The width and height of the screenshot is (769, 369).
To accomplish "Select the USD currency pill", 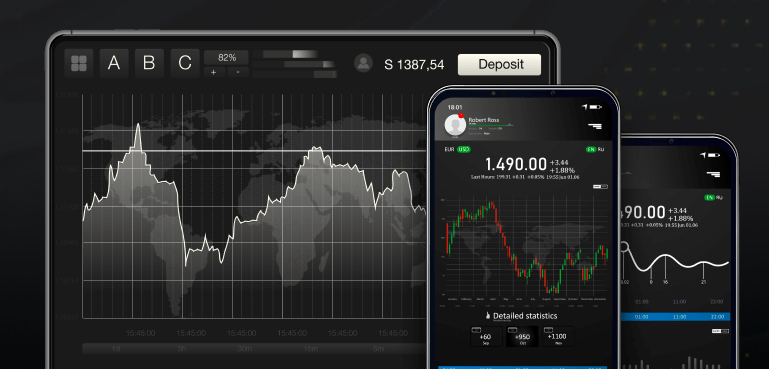I will click(463, 149).
